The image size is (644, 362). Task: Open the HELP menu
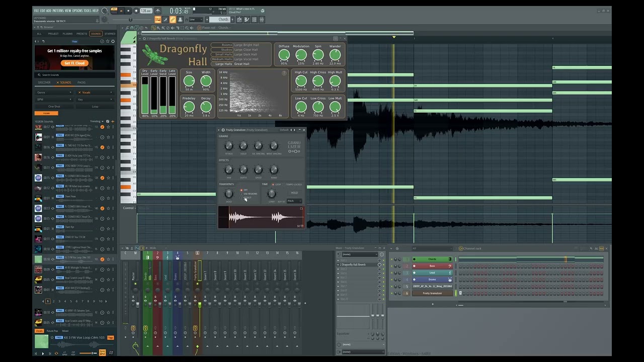coord(96,11)
